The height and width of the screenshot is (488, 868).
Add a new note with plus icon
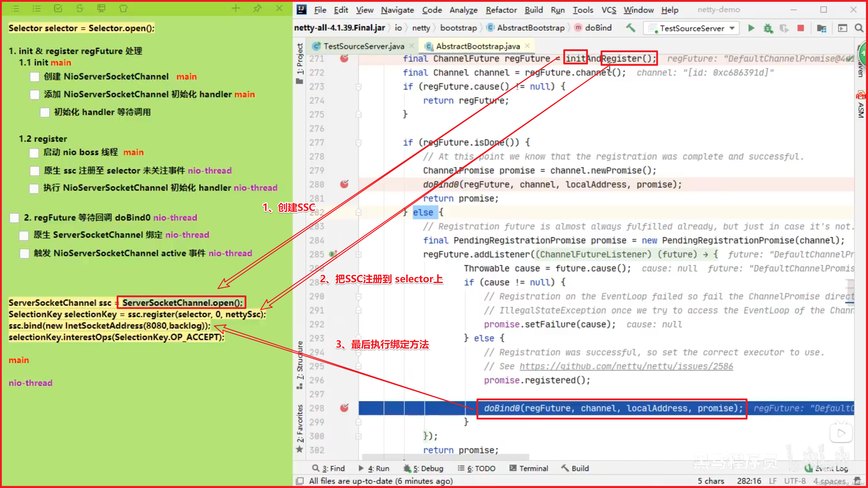[236, 8]
